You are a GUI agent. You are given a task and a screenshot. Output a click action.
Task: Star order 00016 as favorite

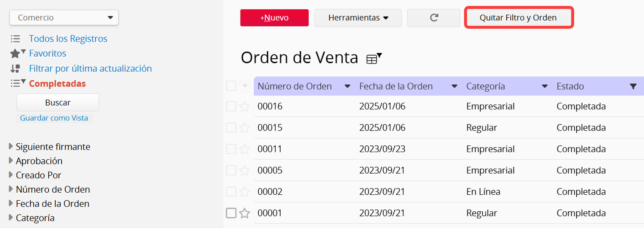244,106
